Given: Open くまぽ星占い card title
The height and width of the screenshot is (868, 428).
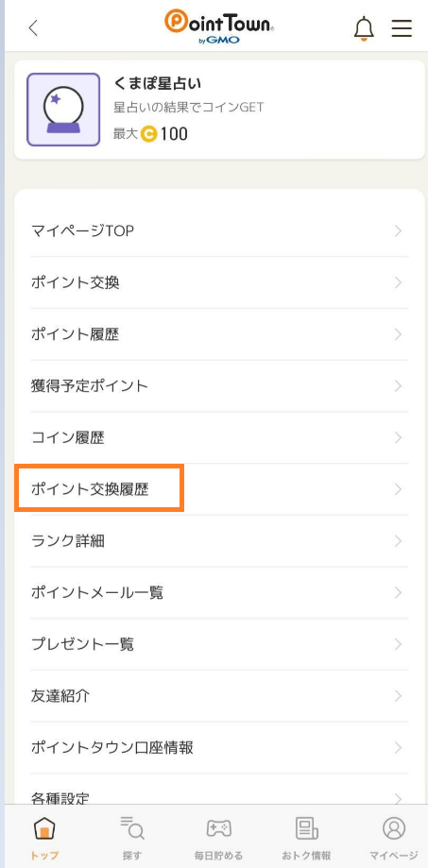Looking at the screenshot, I should click(157, 84).
